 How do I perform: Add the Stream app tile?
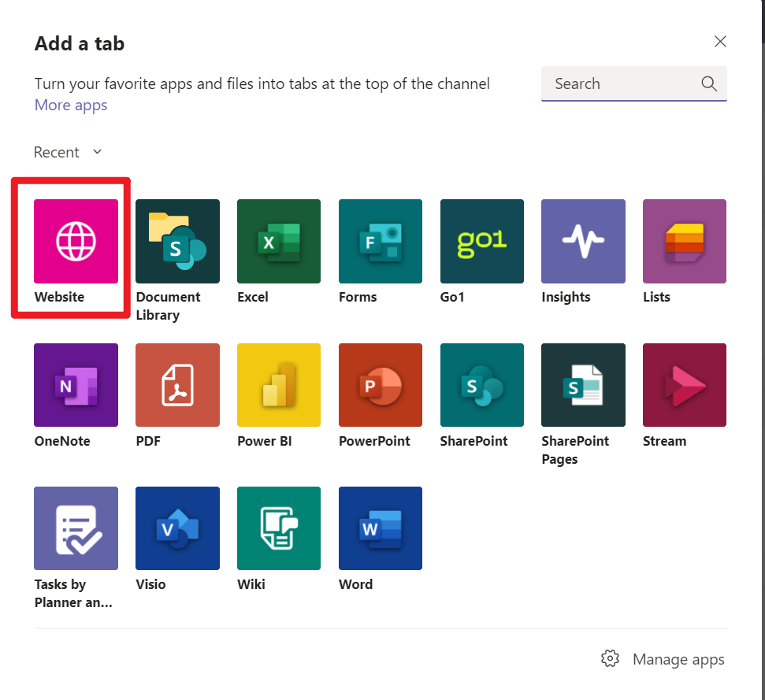(685, 384)
